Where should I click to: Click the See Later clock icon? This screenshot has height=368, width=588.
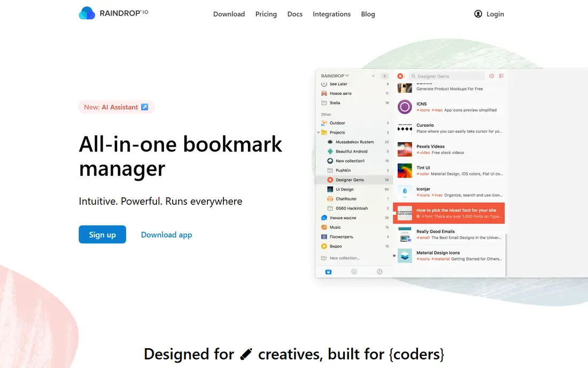(324, 84)
